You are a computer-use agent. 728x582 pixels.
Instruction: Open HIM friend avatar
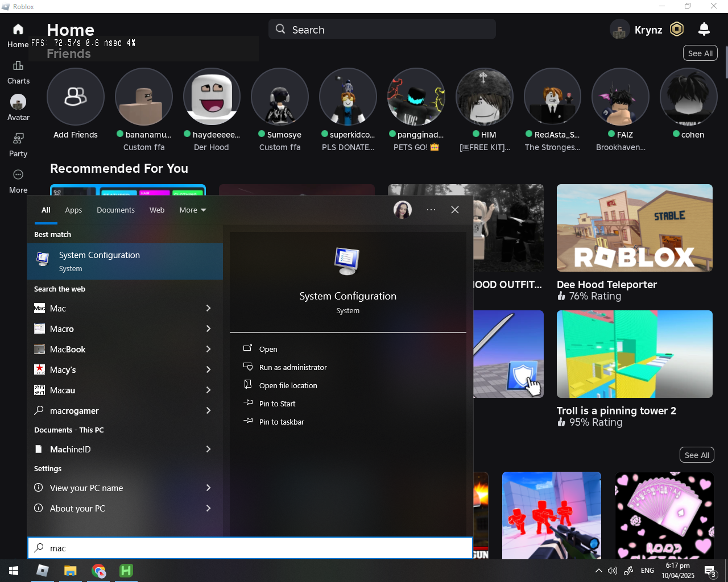click(485, 97)
